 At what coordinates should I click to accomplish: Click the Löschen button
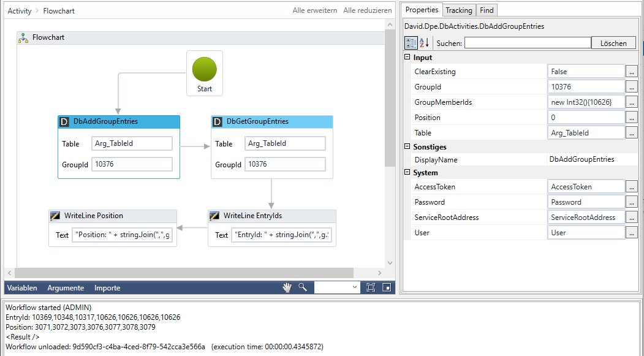pyautogui.click(x=613, y=43)
